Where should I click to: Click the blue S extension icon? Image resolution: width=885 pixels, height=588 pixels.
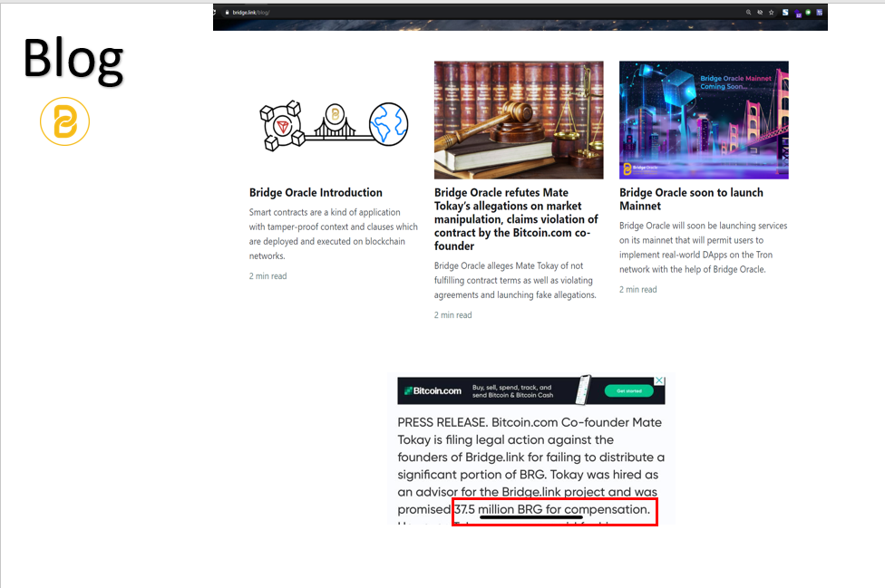[x=785, y=12]
